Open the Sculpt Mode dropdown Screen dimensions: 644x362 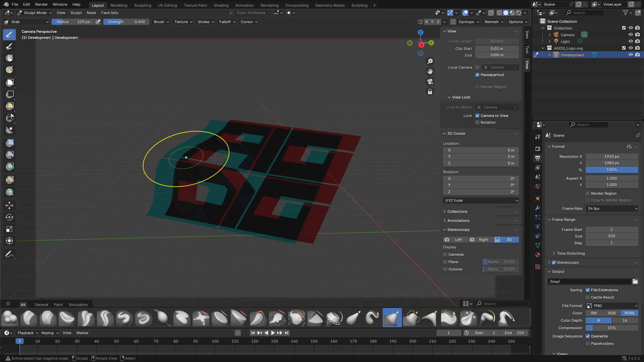tap(35, 13)
